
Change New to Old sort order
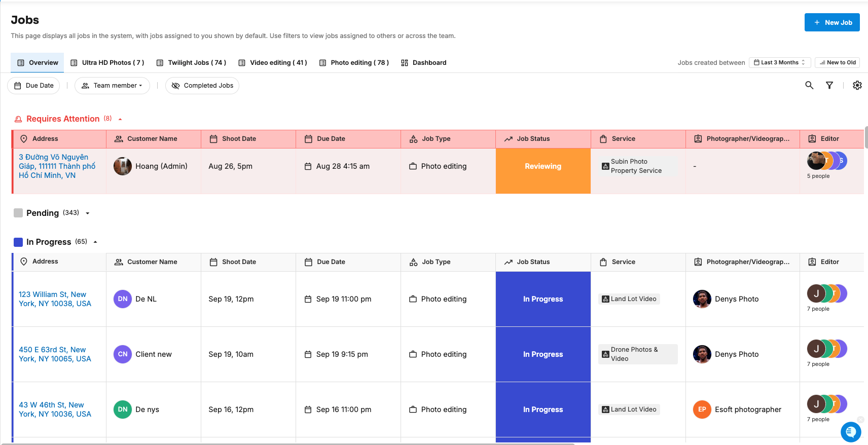[837, 62]
